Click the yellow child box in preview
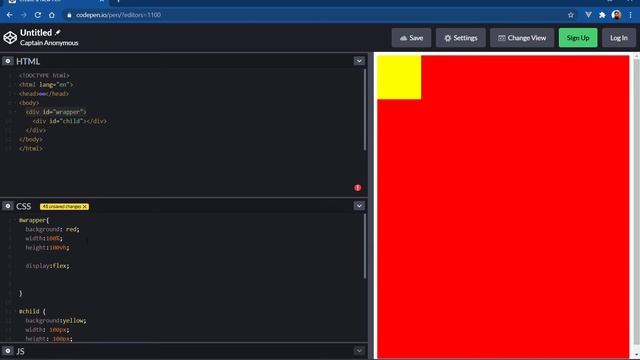The image size is (640, 360). pyautogui.click(x=399, y=77)
